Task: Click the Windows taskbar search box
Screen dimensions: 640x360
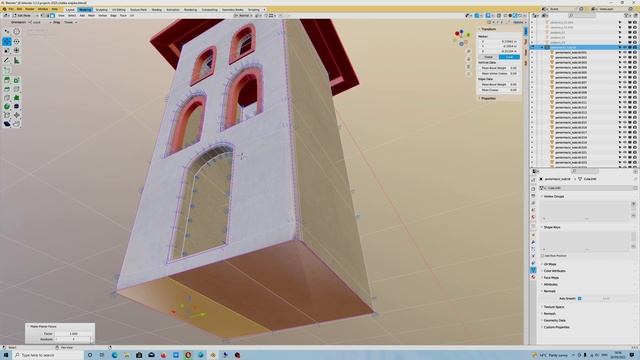Action: point(48,355)
